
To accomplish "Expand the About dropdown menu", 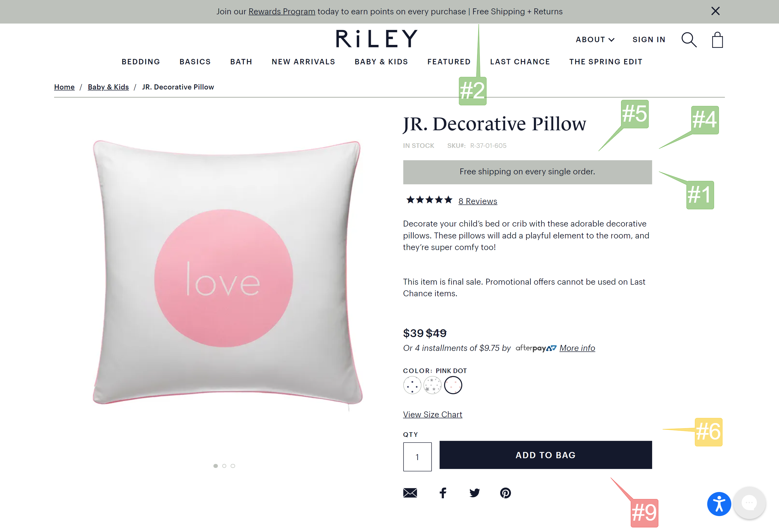I will point(595,39).
